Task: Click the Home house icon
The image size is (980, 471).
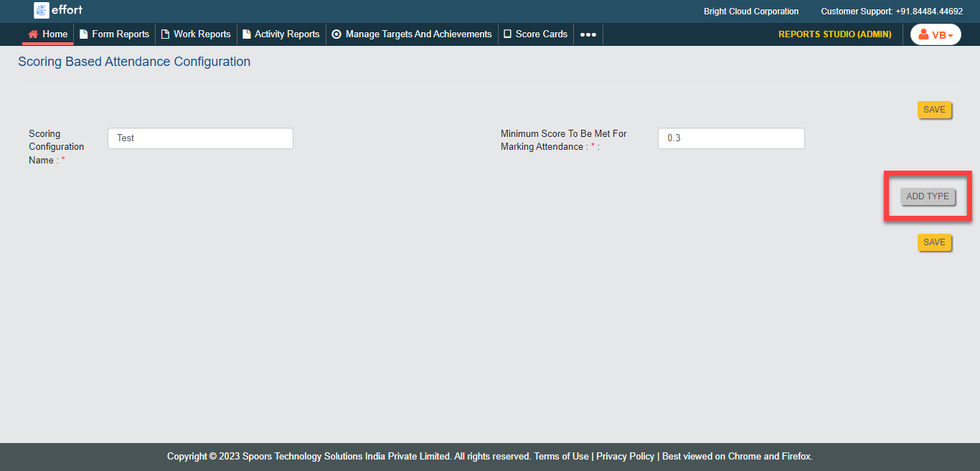Action: tap(33, 34)
